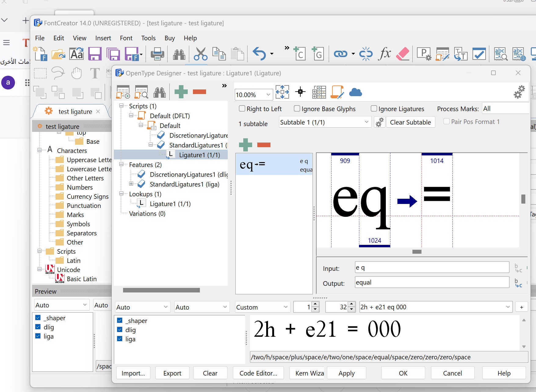Collapse the Scripts (1) tree node

point(121,106)
